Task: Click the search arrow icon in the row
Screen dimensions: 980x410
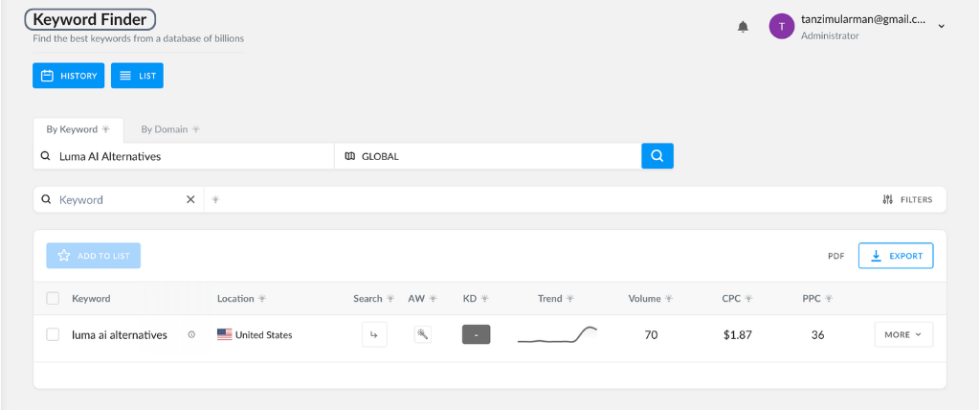Action: click(374, 335)
